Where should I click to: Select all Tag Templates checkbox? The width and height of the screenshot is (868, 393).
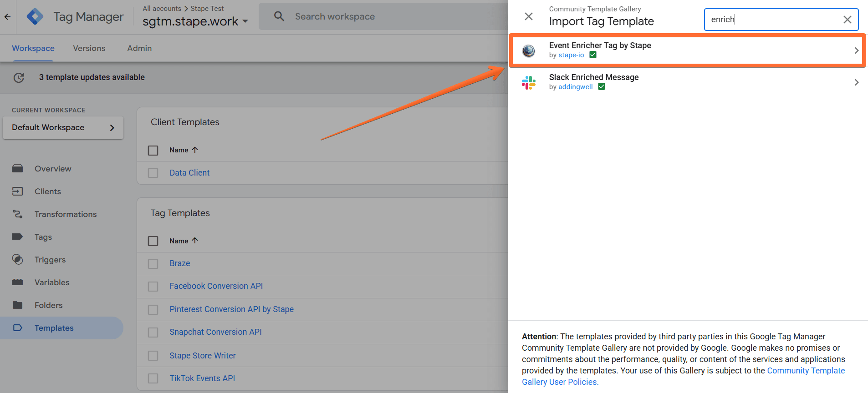(x=153, y=241)
